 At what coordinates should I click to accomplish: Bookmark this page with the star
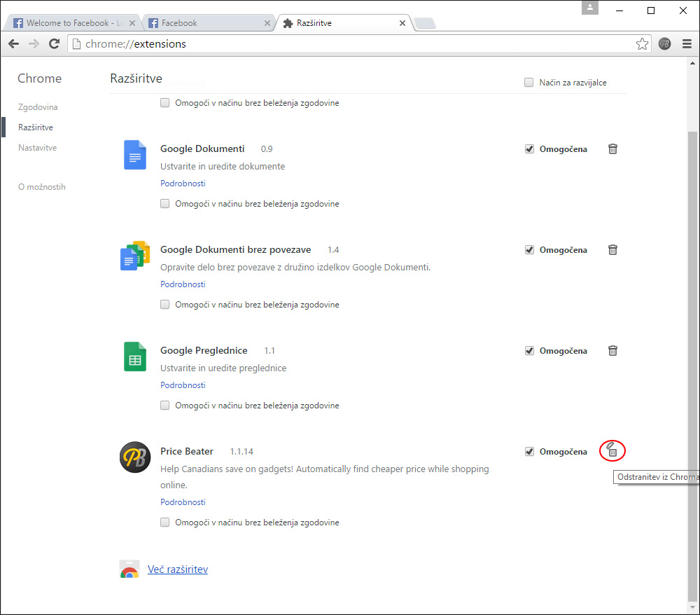click(642, 43)
